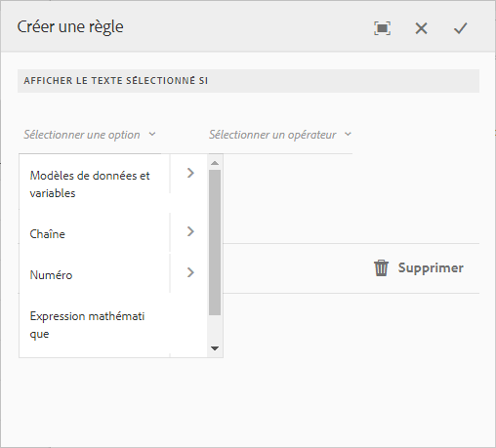This screenshot has height=448, width=496.
Task: Choose the Numéro menu item
Action: pyautogui.click(x=95, y=275)
